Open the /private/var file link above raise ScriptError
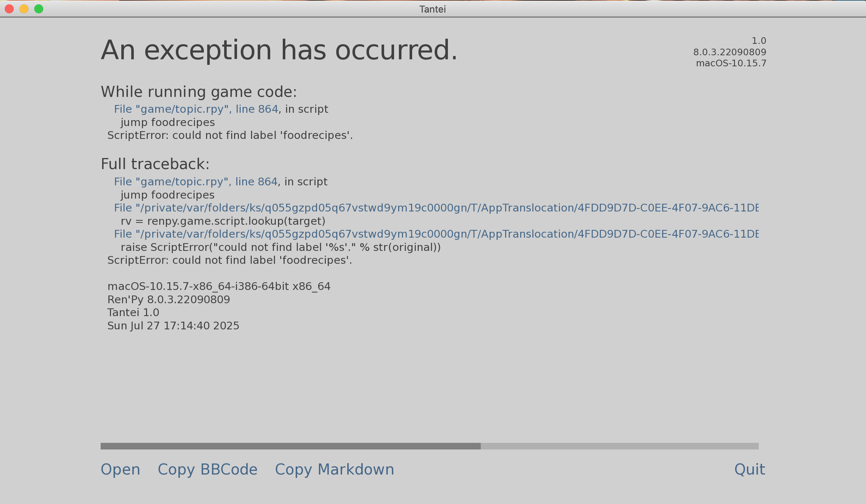 436,234
